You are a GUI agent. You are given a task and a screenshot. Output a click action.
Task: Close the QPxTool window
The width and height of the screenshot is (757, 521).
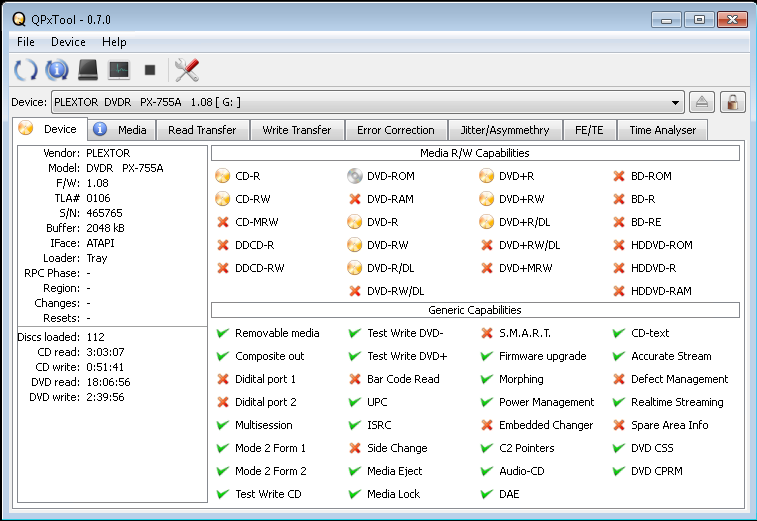tap(732, 20)
